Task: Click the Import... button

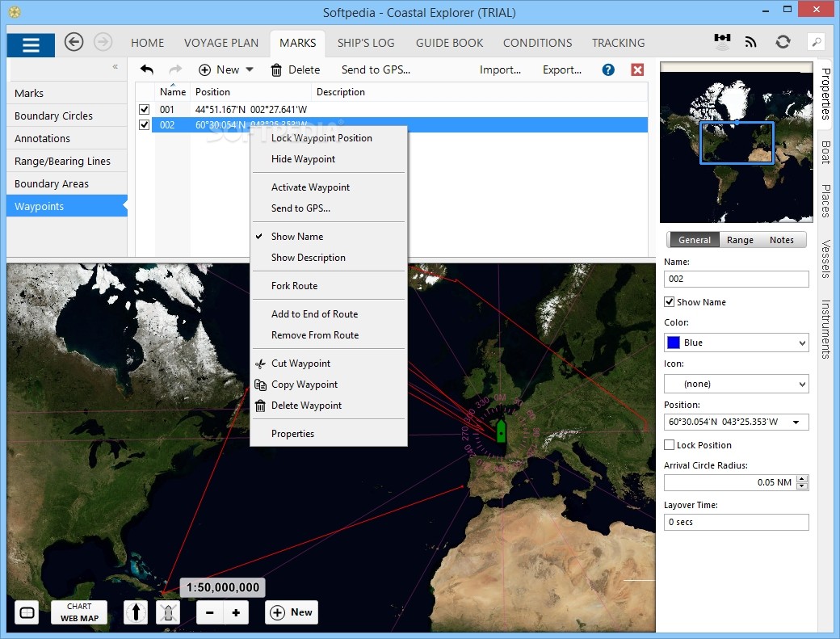Action: pyautogui.click(x=500, y=69)
